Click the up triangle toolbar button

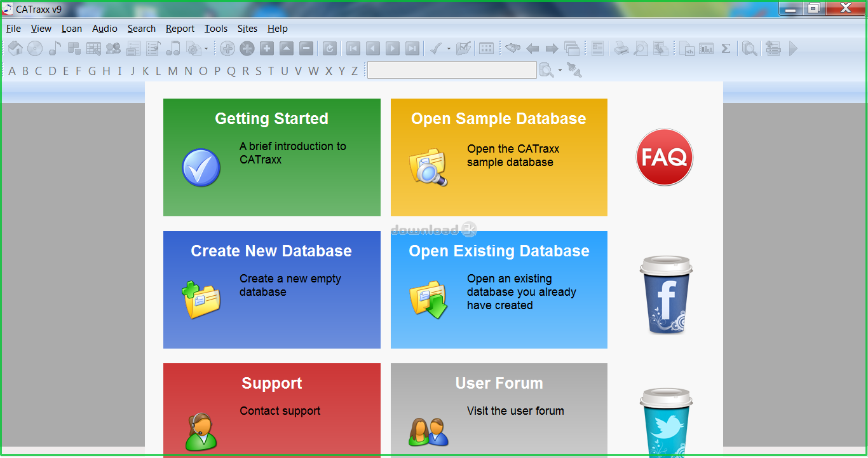[x=287, y=48]
